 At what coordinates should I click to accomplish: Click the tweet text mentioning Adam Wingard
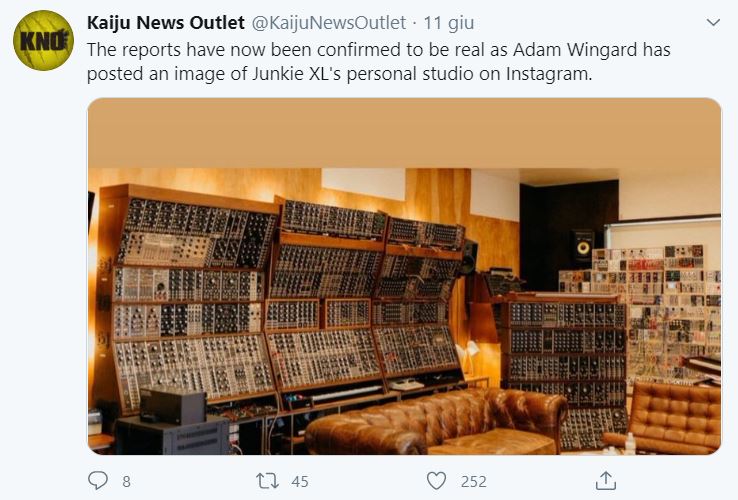click(x=378, y=62)
